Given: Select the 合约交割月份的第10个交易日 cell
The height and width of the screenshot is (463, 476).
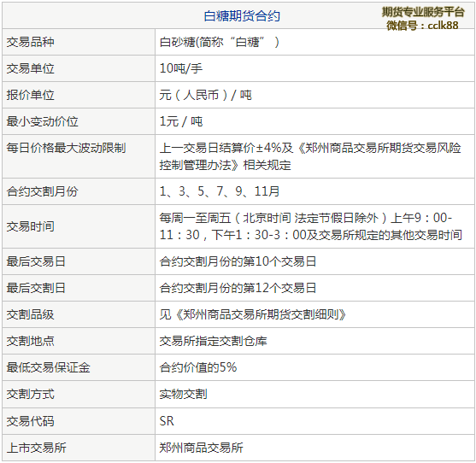Looking at the screenshot, I should click(x=238, y=261).
